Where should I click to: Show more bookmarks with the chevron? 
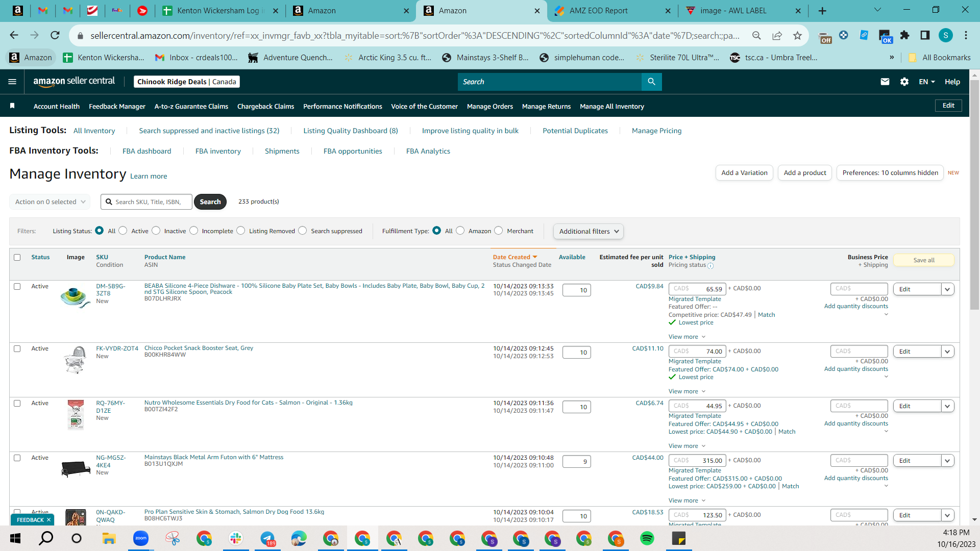click(x=892, y=57)
